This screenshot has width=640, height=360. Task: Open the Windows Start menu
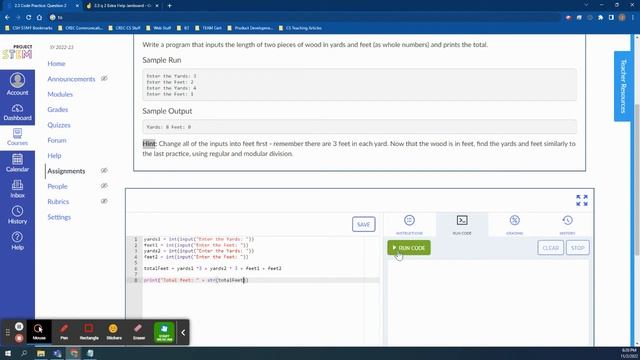8,353
